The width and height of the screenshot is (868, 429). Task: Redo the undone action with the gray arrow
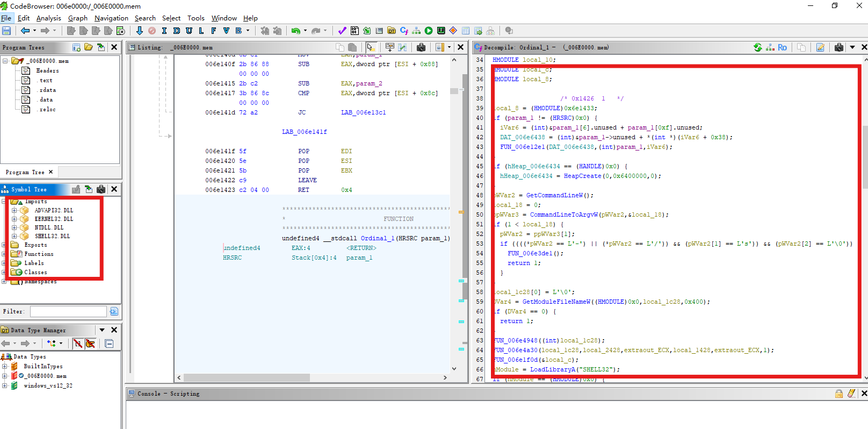(316, 31)
